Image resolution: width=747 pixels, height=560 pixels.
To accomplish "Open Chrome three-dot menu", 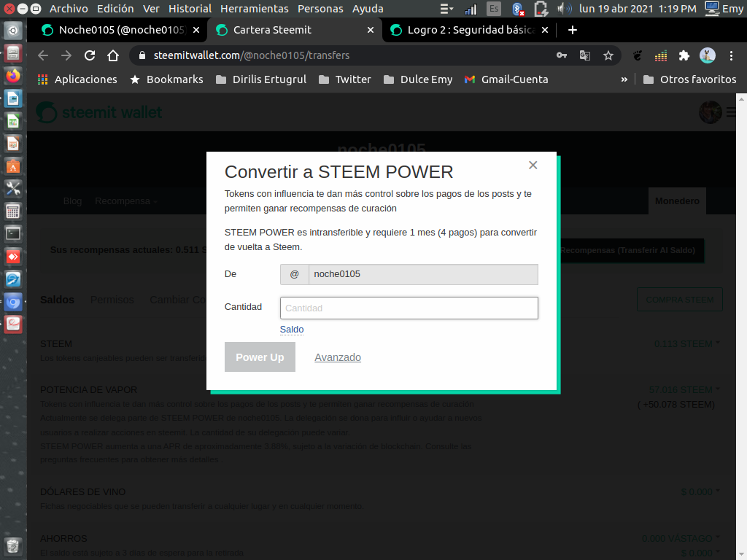I will [731, 55].
